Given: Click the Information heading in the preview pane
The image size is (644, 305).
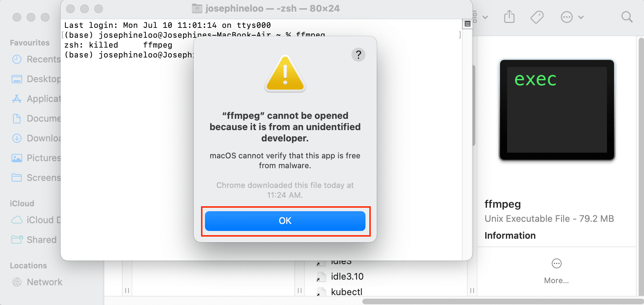Looking at the screenshot, I should pos(510,236).
